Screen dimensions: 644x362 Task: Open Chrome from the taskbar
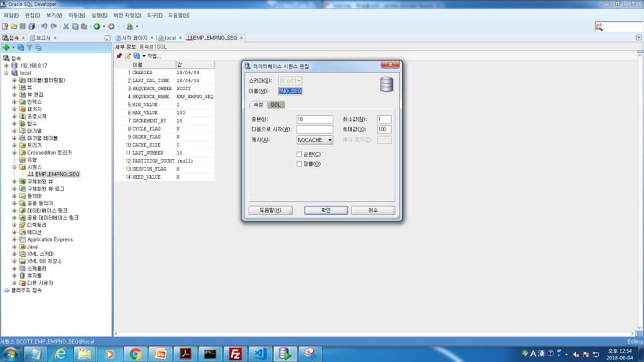point(135,354)
